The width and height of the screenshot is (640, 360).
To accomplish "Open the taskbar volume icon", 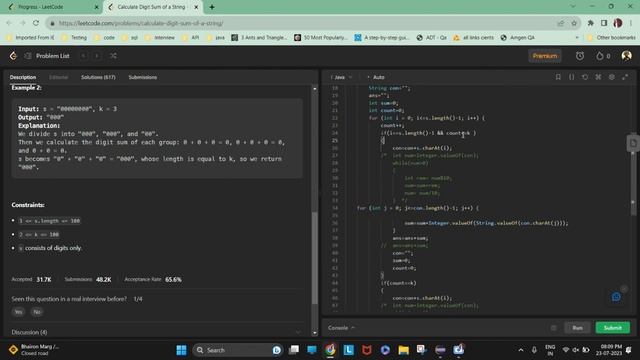I will tap(576, 350).
